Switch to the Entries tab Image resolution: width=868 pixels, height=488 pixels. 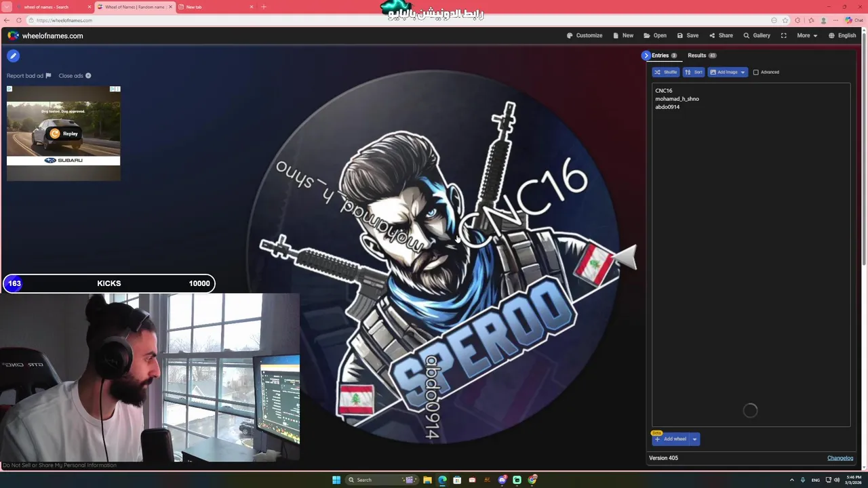click(664, 56)
